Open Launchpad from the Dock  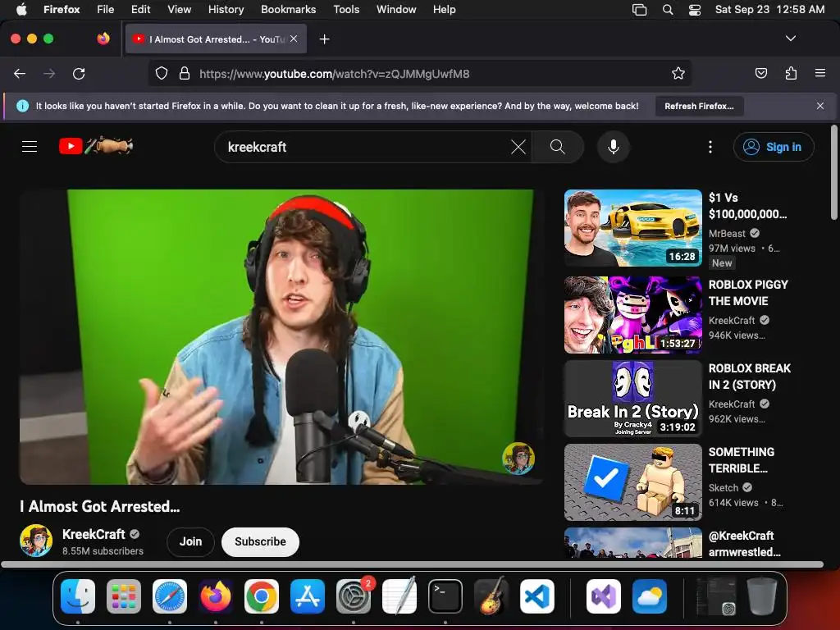coord(124,596)
